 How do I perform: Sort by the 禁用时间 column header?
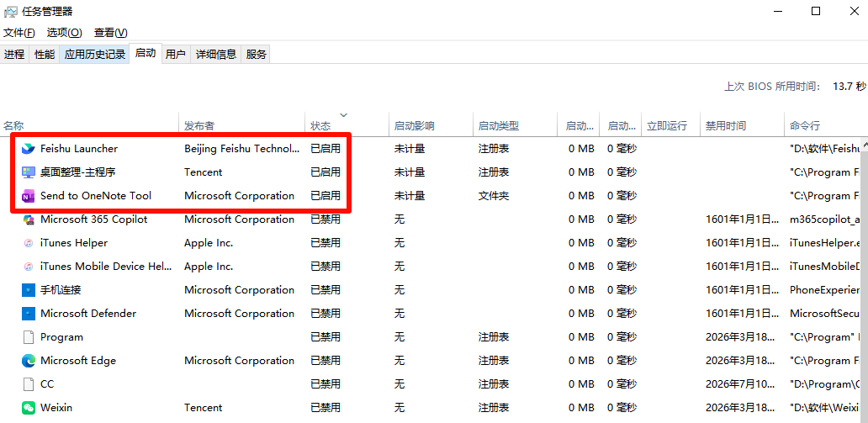pos(743,125)
